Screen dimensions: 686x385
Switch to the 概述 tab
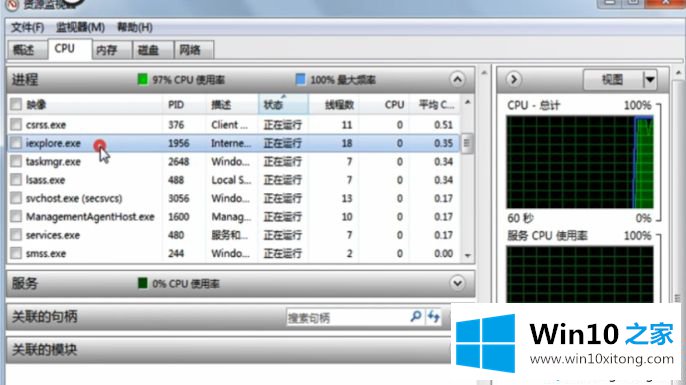(27, 50)
